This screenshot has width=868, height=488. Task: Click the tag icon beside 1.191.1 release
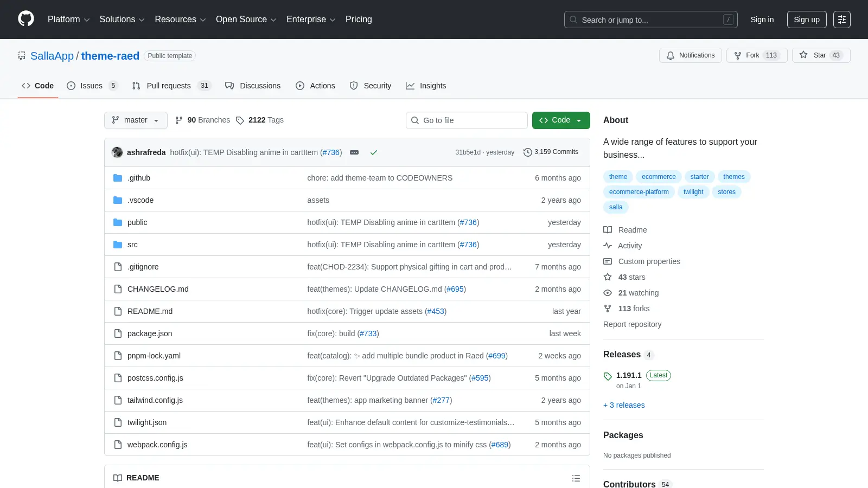pos(608,376)
